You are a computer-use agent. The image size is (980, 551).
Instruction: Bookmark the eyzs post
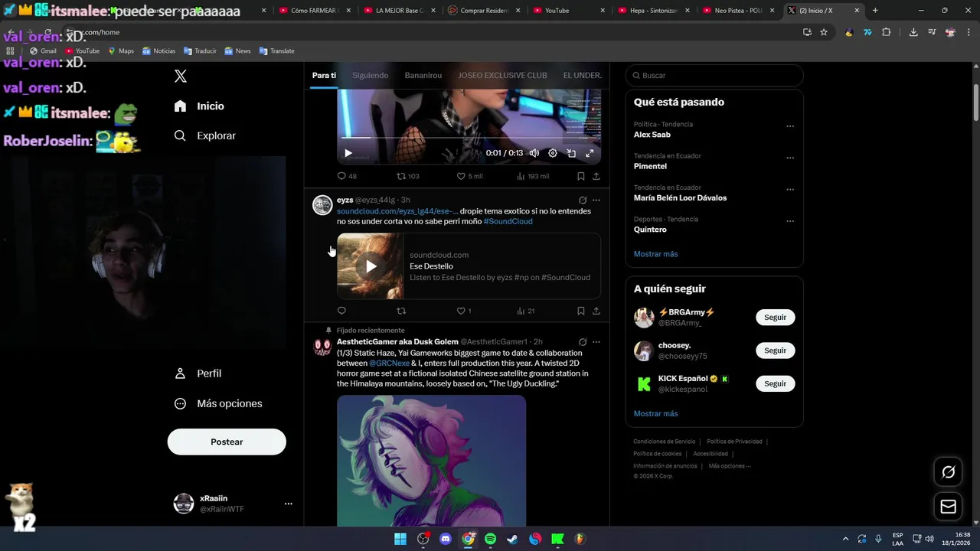click(x=580, y=311)
